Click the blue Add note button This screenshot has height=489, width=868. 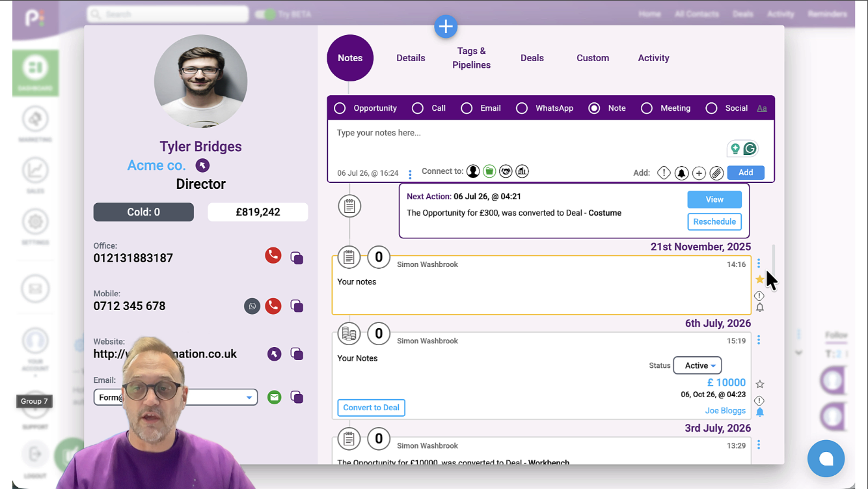pyautogui.click(x=746, y=173)
